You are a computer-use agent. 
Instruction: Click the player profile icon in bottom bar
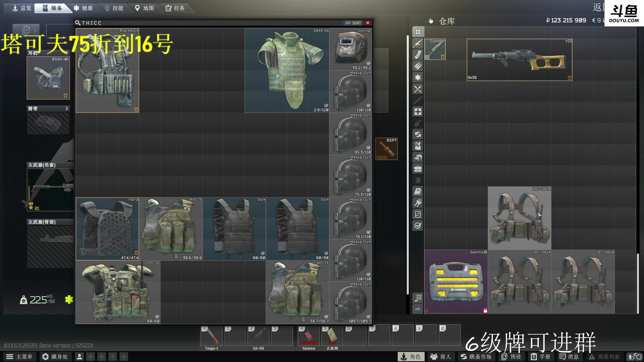coord(79,356)
